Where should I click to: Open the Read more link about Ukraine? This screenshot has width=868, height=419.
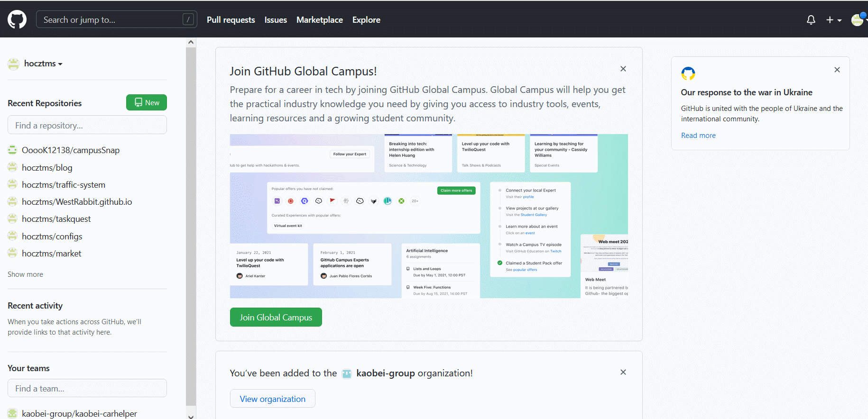pos(698,136)
